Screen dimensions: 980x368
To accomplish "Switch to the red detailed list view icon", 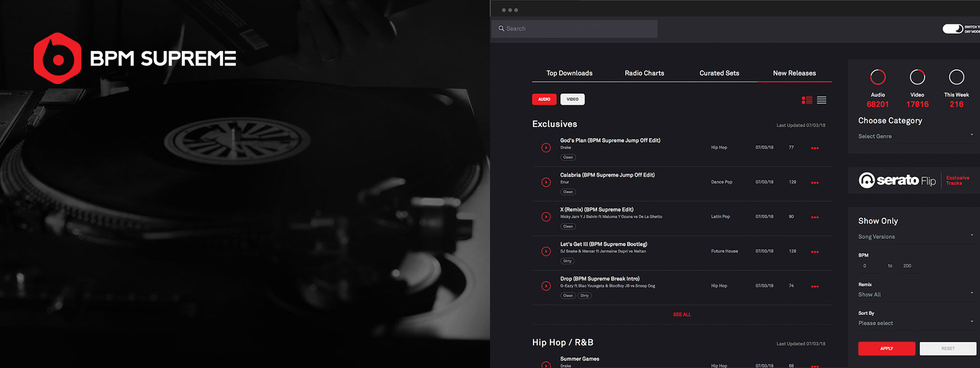I will point(807,100).
